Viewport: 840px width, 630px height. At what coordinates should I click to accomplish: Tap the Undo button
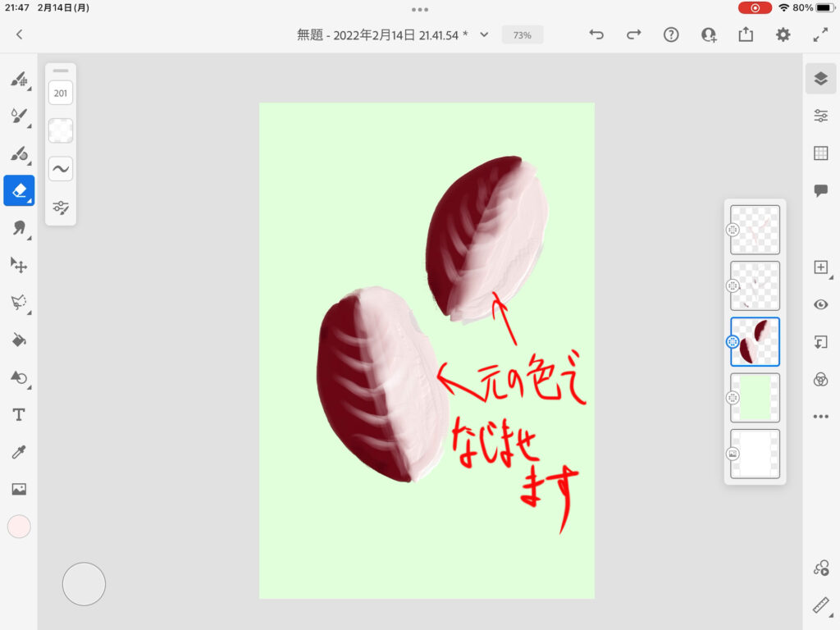coord(596,34)
